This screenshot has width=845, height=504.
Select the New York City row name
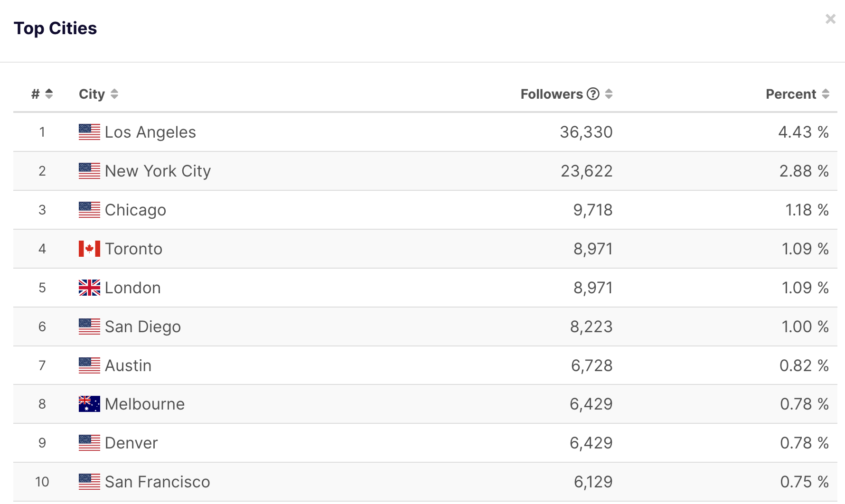click(158, 171)
